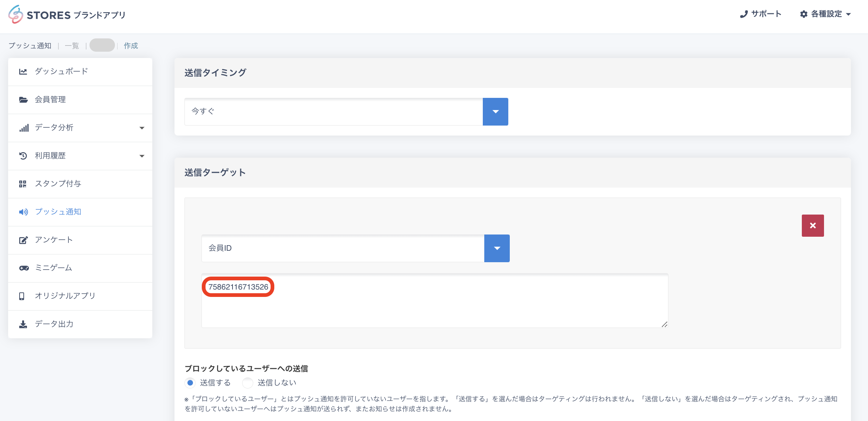Click the オリジナルアプリ phone icon

point(22,296)
